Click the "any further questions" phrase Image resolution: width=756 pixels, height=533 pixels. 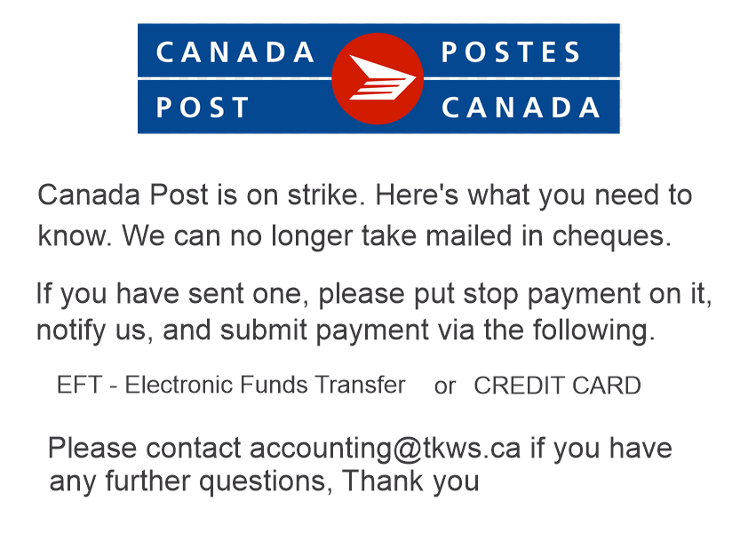(x=192, y=481)
